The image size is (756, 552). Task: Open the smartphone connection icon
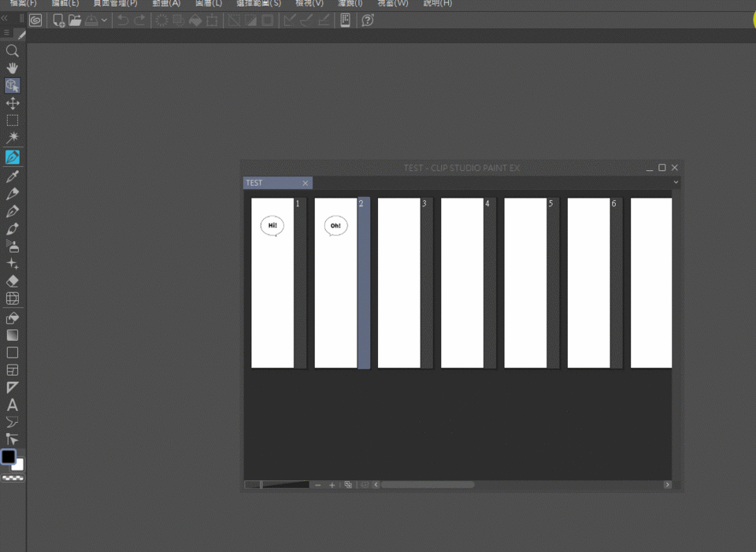coord(345,20)
